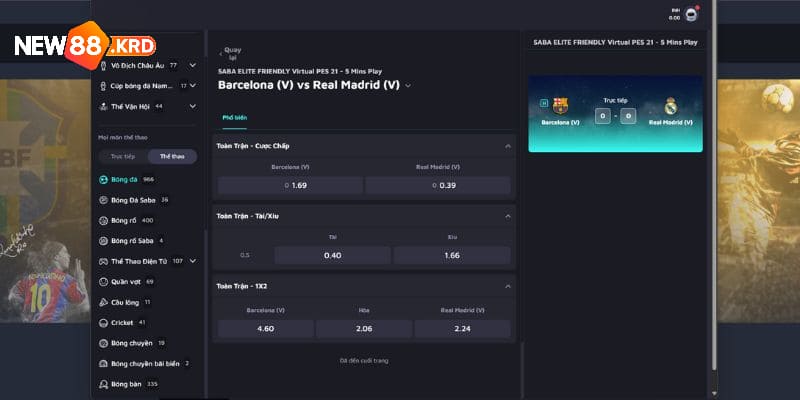Expand the Thế Vận Hội list
This screenshot has width=800, height=400.
pyautogui.click(x=192, y=106)
